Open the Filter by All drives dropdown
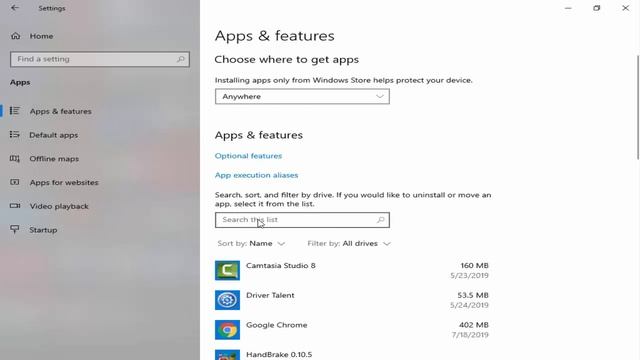Screen dimensions: 640x360 tap(349, 243)
